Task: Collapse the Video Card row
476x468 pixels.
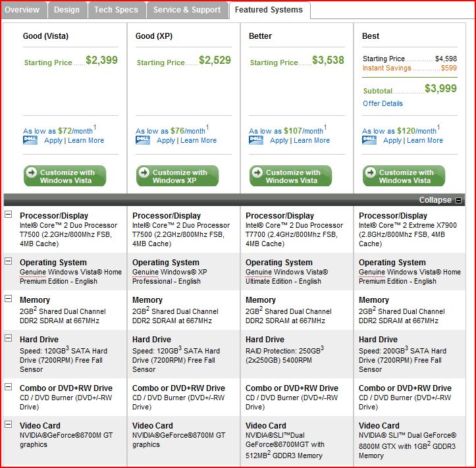Action: 9,425
